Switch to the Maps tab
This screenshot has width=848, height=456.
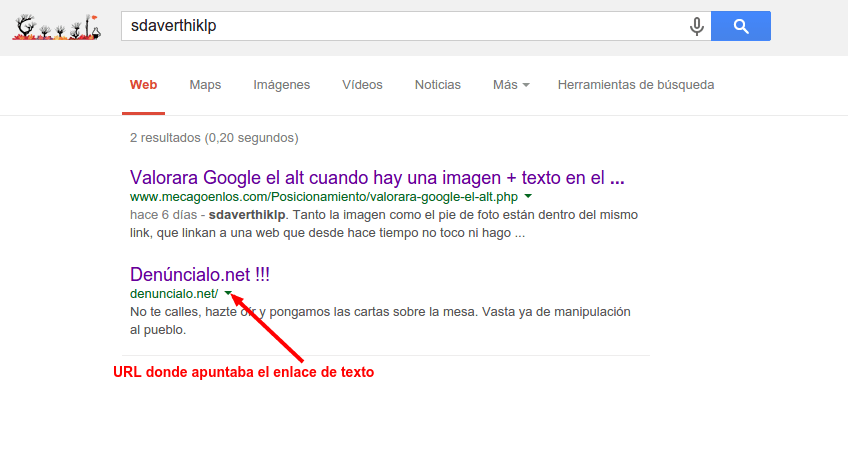(205, 85)
